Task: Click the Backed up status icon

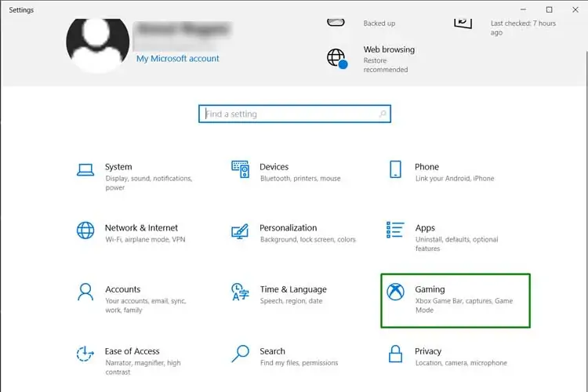Action: (336, 21)
